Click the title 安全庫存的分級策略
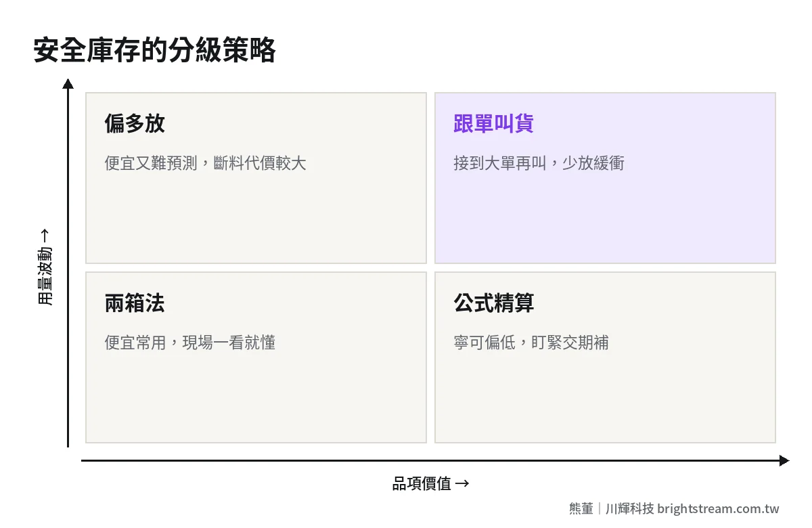Image resolution: width=812 pixels, height=528 pixels. [154, 51]
